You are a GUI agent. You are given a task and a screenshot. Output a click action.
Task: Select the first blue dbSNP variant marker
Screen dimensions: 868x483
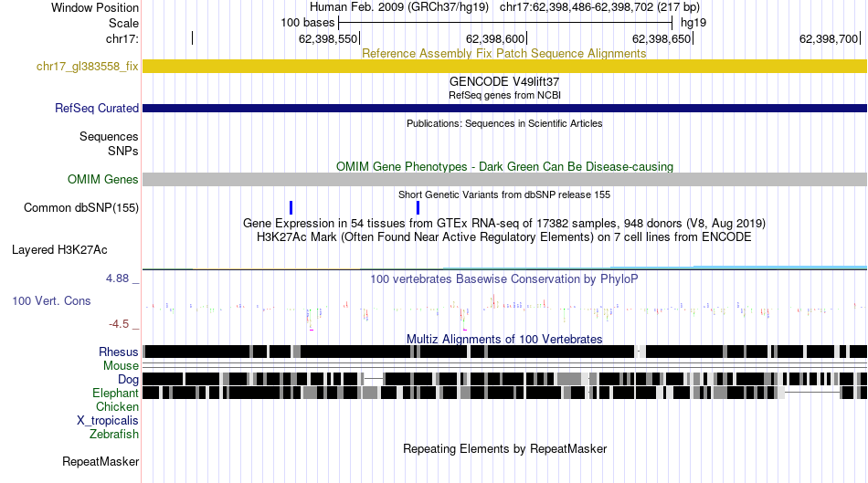(x=291, y=208)
